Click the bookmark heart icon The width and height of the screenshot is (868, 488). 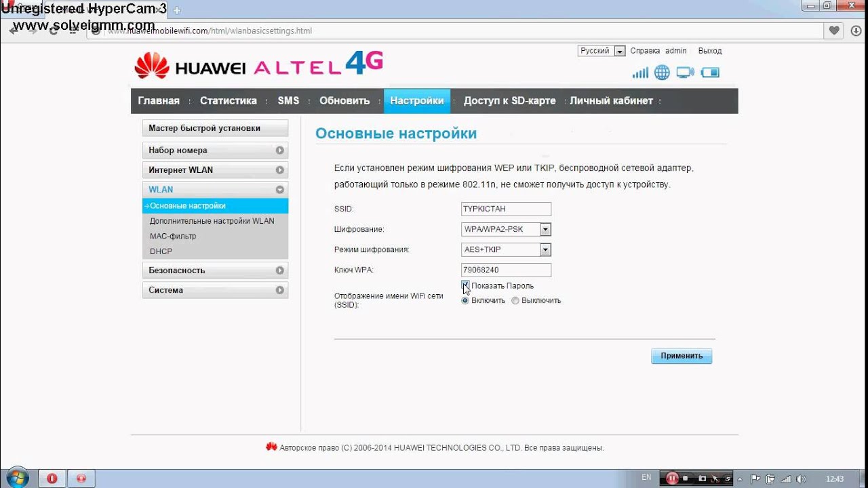[x=835, y=30]
